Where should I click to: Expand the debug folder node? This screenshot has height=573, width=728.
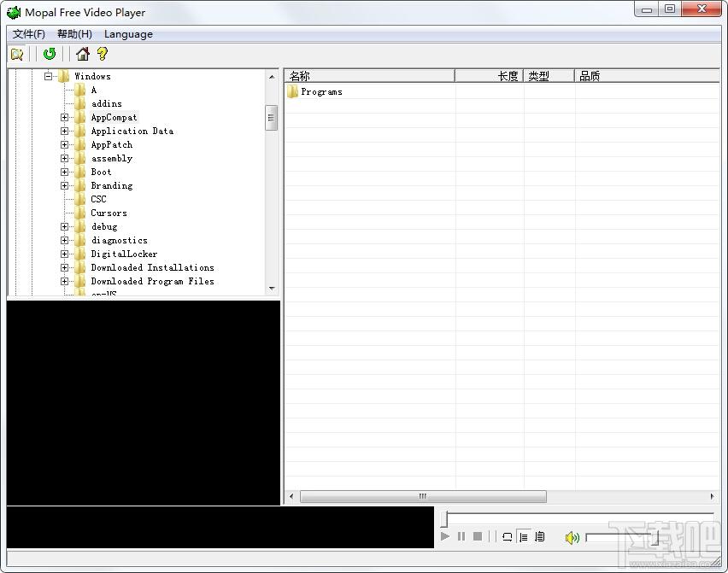point(65,226)
